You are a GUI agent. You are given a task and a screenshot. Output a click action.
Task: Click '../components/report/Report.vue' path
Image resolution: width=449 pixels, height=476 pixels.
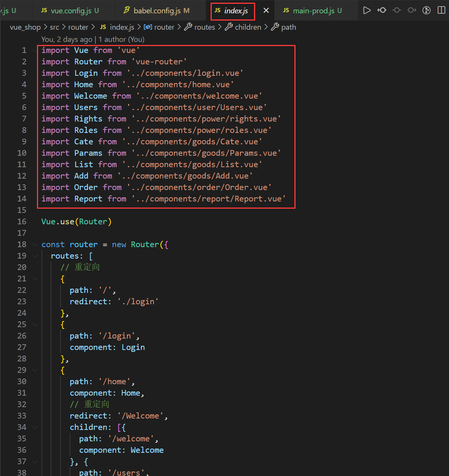coord(208,199)
